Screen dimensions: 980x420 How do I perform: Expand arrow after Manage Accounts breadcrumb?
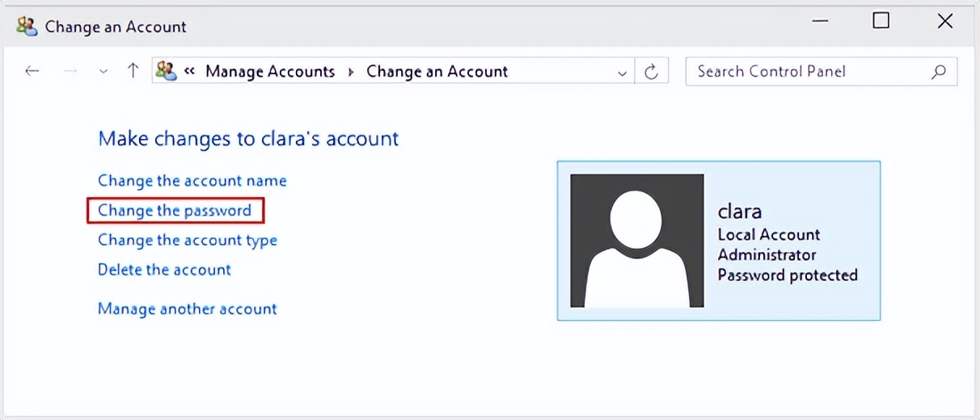click(x=351, y=72)
